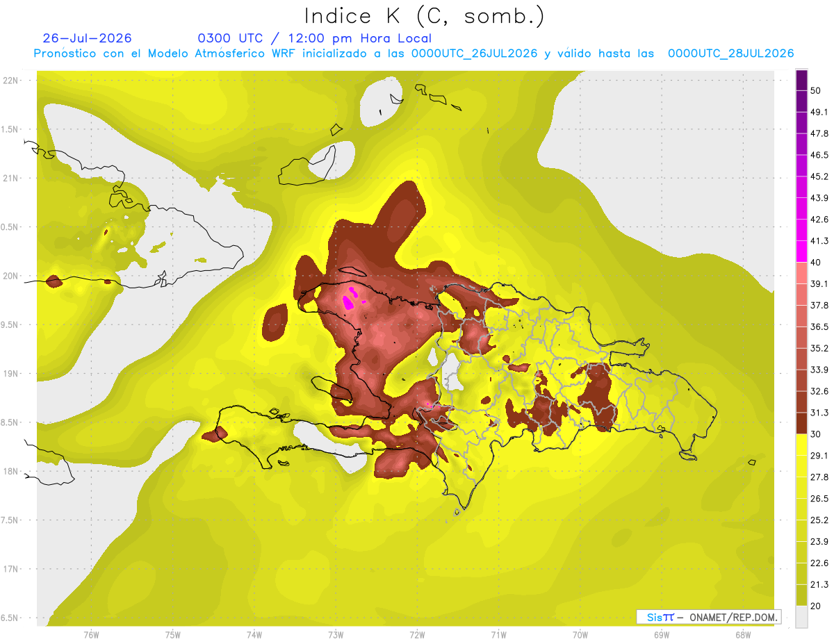Click the legend value '39.1'
The image size is (834, 644).
pos(819,284)
